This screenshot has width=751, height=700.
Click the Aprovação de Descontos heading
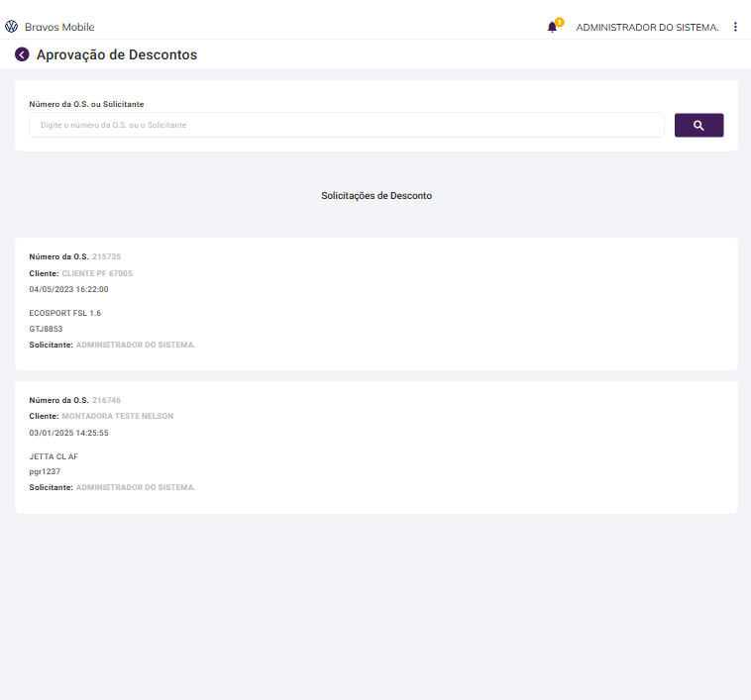(x=117, y=54)
